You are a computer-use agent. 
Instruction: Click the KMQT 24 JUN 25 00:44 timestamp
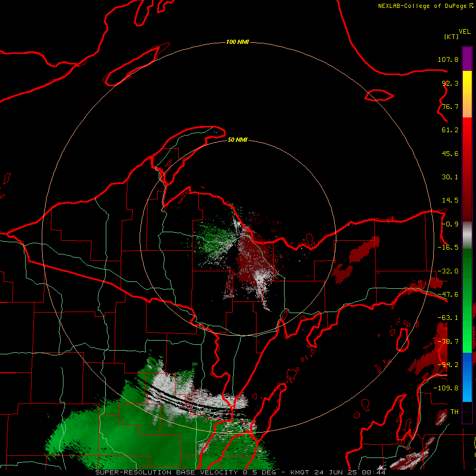(x=338, y=472)
